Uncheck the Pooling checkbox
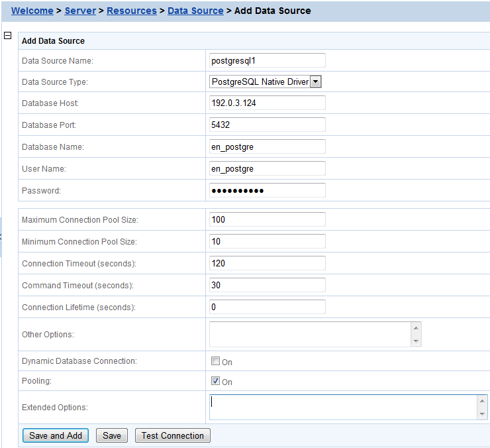 pos(215,381)
